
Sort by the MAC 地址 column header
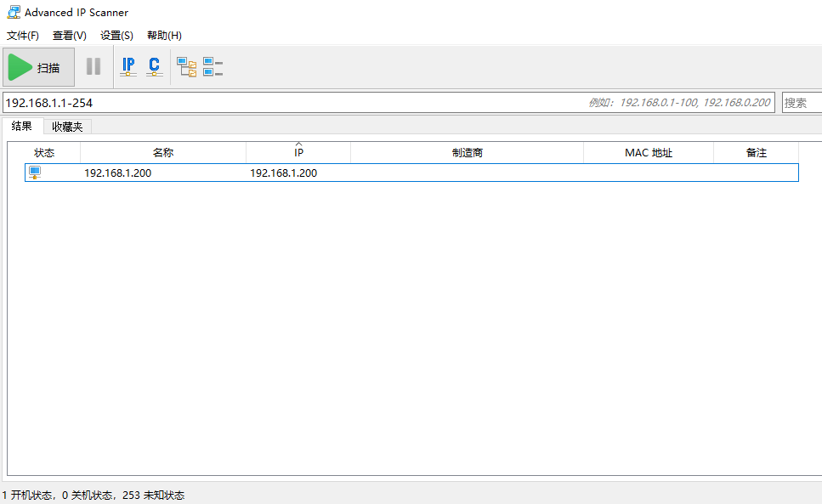[649, 152]
